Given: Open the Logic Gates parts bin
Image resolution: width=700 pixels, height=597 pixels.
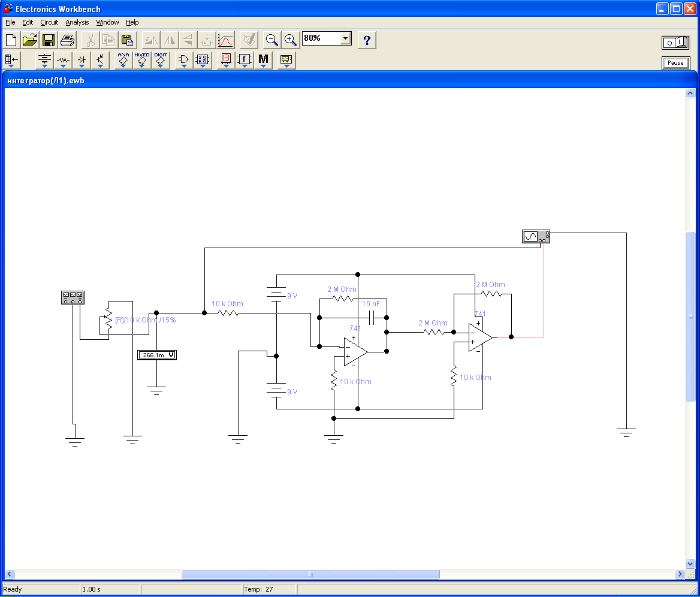Looking at the screenshot, I should tap(184, 60).
